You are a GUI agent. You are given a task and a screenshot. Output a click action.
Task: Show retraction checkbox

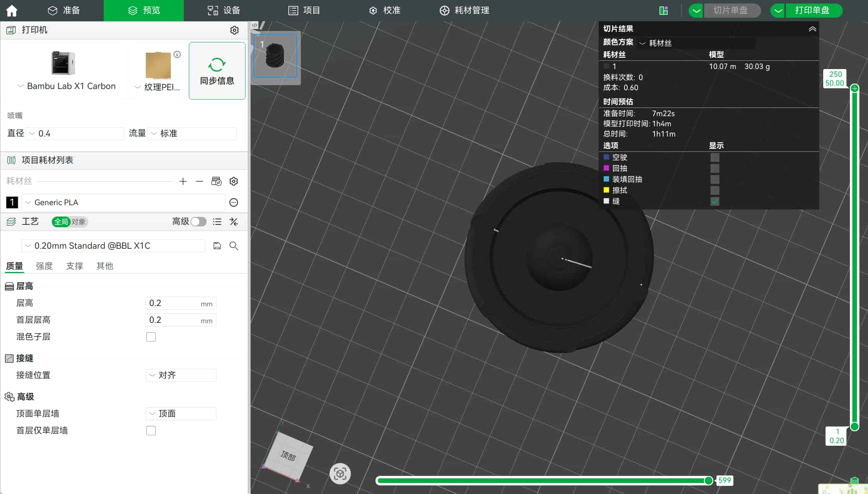pyautogui.click(x=715, y=168)
